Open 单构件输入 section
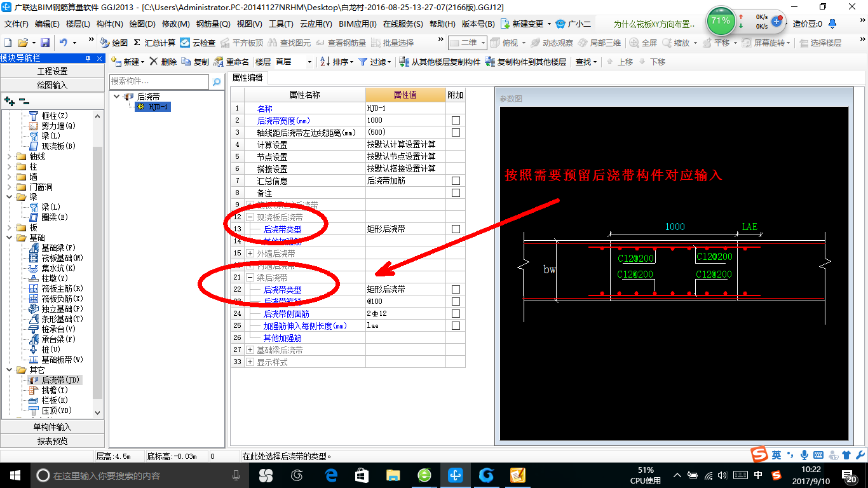The width and height of the screenshot is (868, 488). pyautogui.click(x=52, y=427)
